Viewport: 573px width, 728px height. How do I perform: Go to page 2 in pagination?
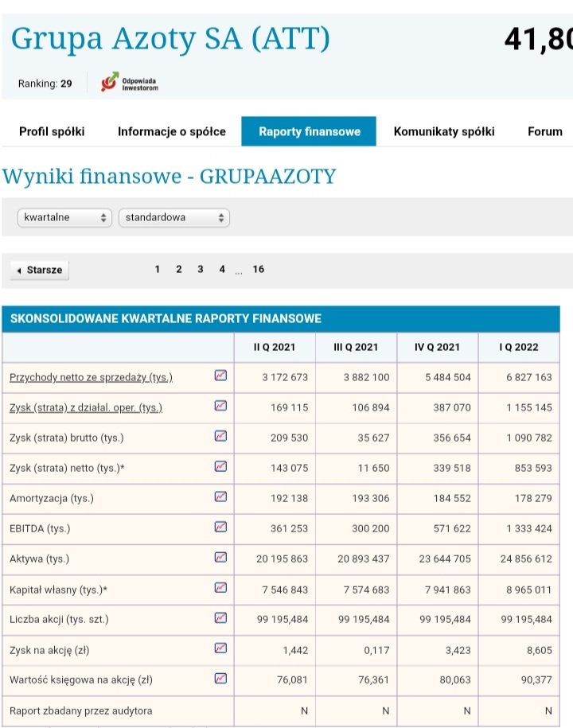pyautogui.click(x=179, y=269)
